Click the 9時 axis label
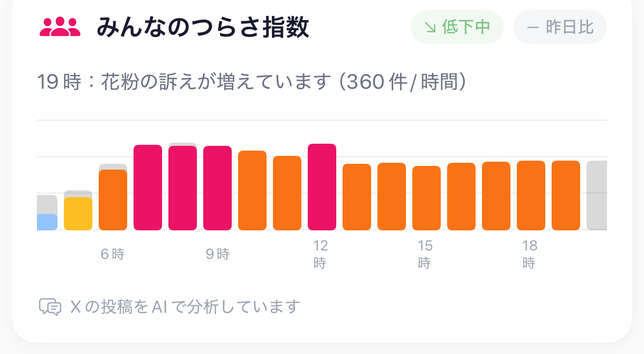 (217, 254)
